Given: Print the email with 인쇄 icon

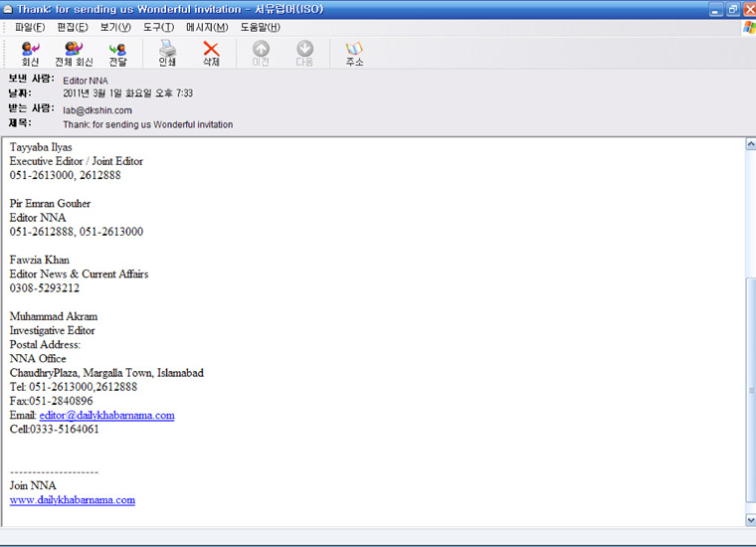Looking at the screenshot, I should click(167, 53).
